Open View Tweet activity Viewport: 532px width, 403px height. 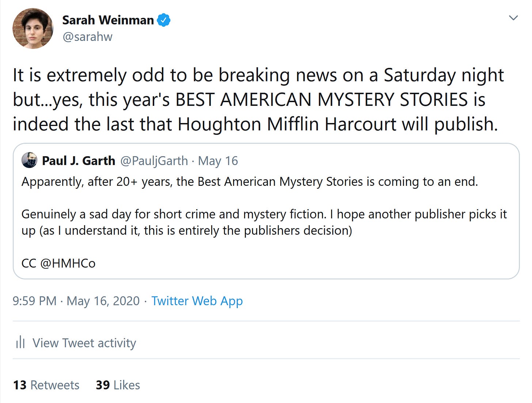click(84, 343)
